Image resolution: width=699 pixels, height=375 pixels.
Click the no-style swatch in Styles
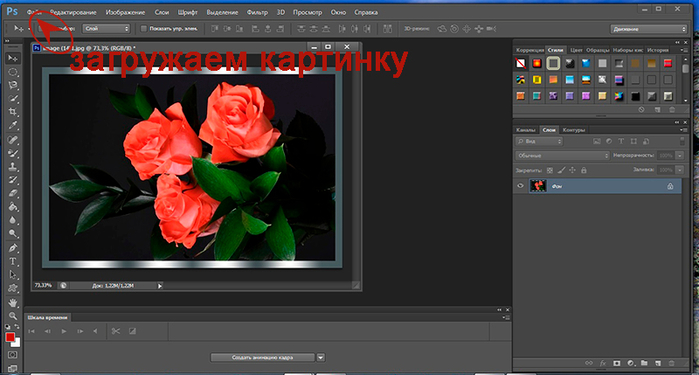click(520, 63)
